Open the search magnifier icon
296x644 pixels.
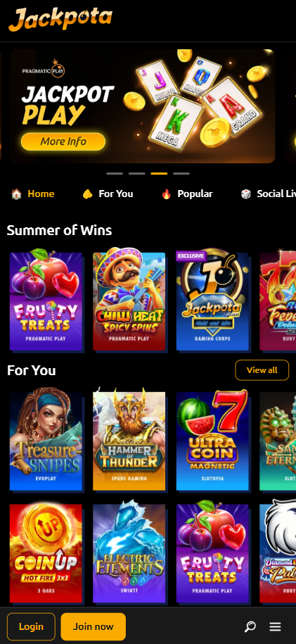click(250, 626)
